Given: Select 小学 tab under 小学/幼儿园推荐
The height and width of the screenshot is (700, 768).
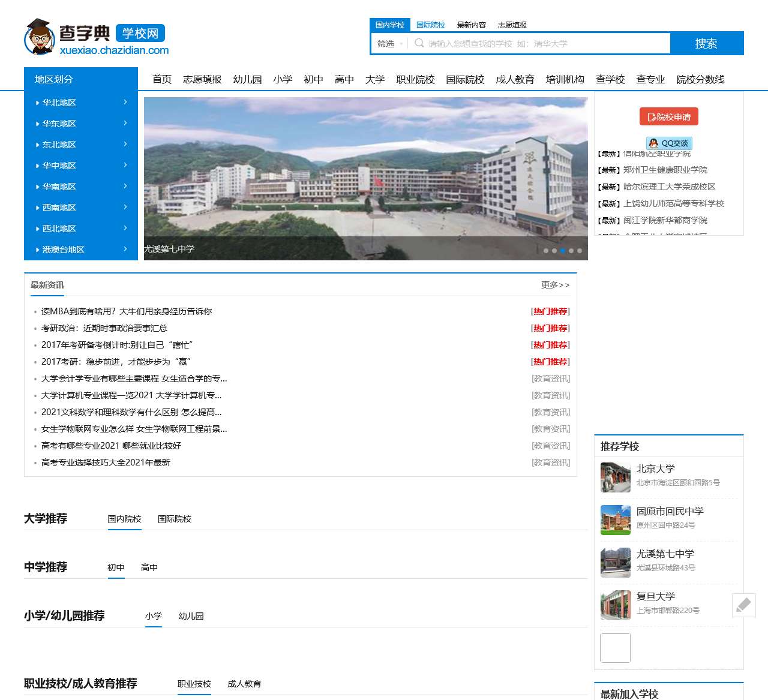Looking at the screenshot, I should pos(154,616).
